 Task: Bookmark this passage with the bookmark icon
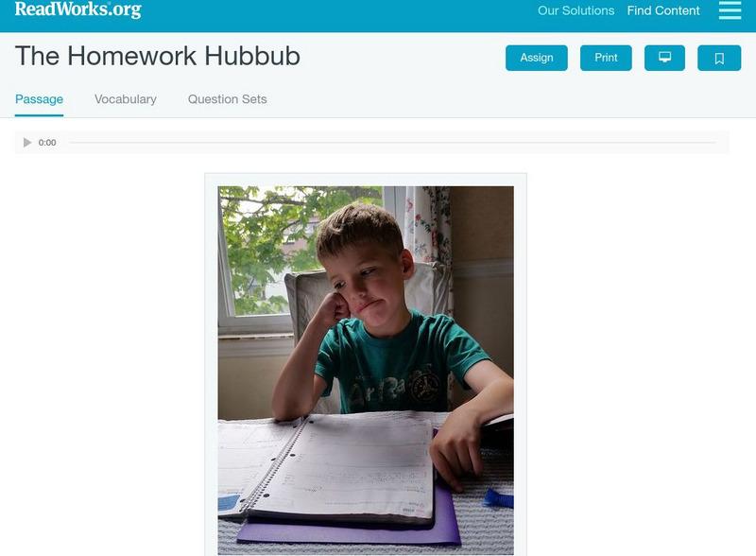point(719,58)
